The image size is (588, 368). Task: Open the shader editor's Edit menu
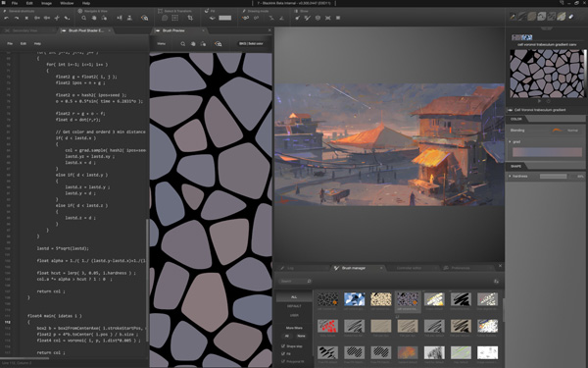pyautogui.click(x=24, y=43)
